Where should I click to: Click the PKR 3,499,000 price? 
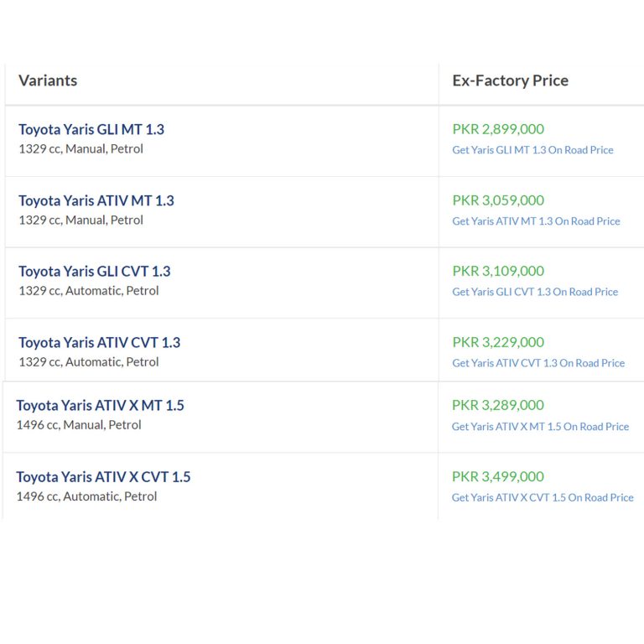click(x=498, y=476)
